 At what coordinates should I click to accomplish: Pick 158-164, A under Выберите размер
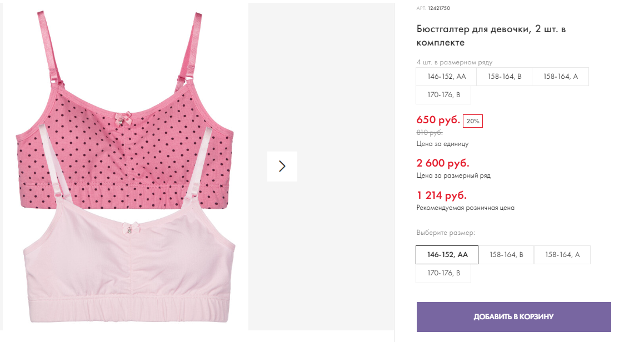coord(562,255)
